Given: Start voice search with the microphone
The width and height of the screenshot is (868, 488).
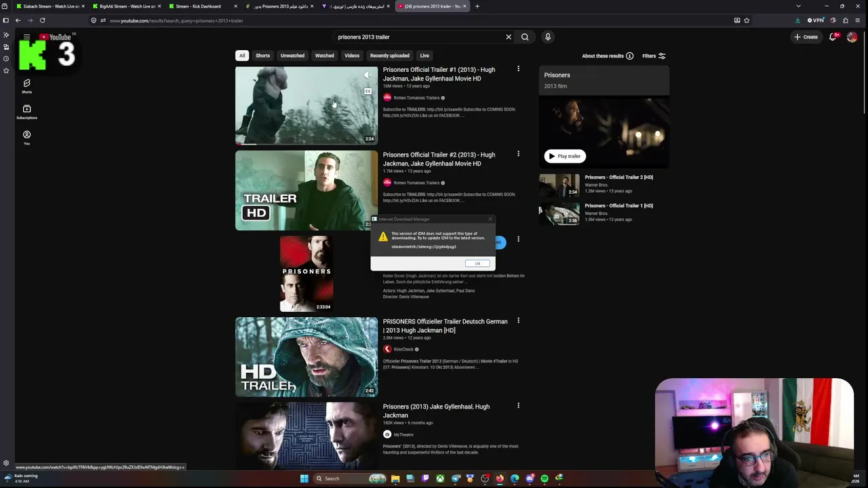Looking at the screenshot, I should point(548,37).
